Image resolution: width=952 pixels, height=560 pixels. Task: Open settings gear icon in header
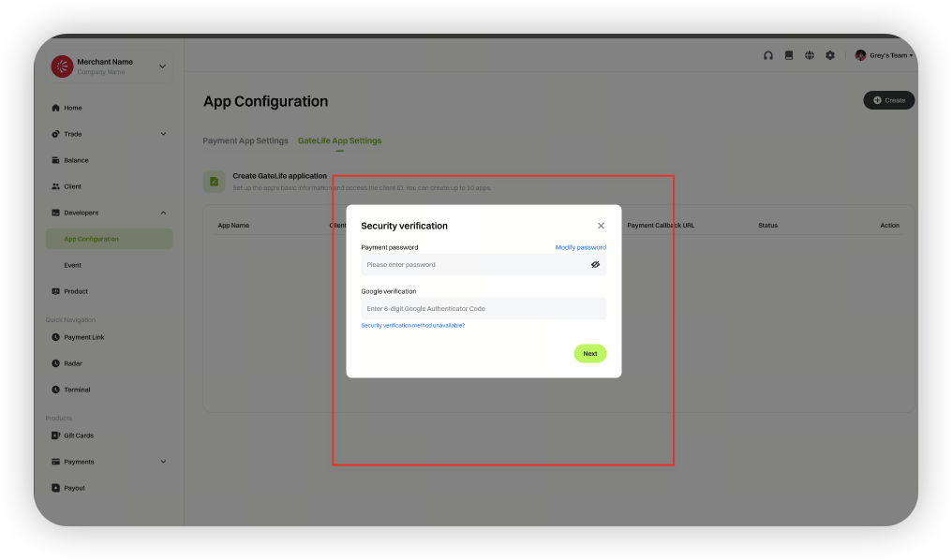pos(830,55)
